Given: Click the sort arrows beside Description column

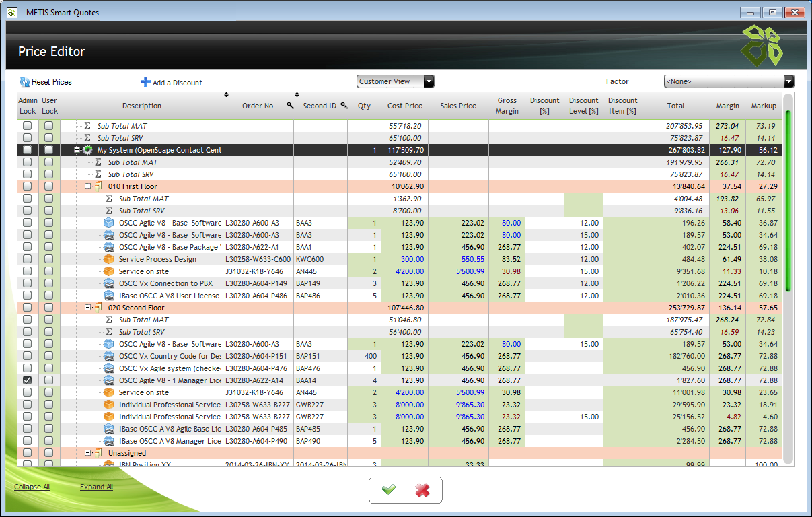Looking at the screenshot, I should pyautogui.click(x=226, y=95).
